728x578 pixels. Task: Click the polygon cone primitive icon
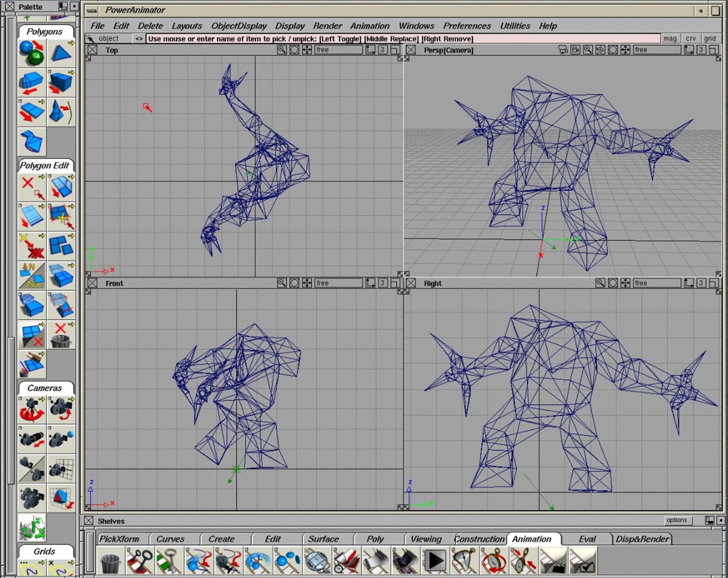(x=61, y=53)
